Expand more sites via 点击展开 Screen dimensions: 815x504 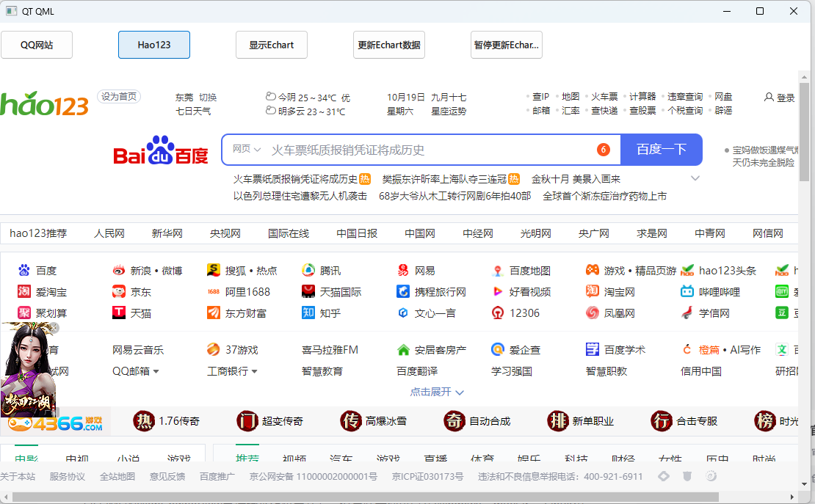click(x=434, y=392)
